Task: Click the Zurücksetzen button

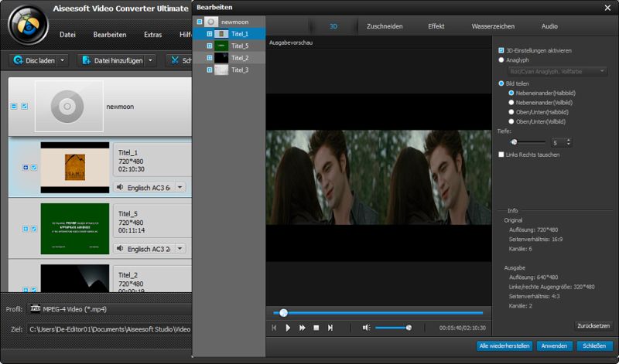Action: click(x=593, y=326)
